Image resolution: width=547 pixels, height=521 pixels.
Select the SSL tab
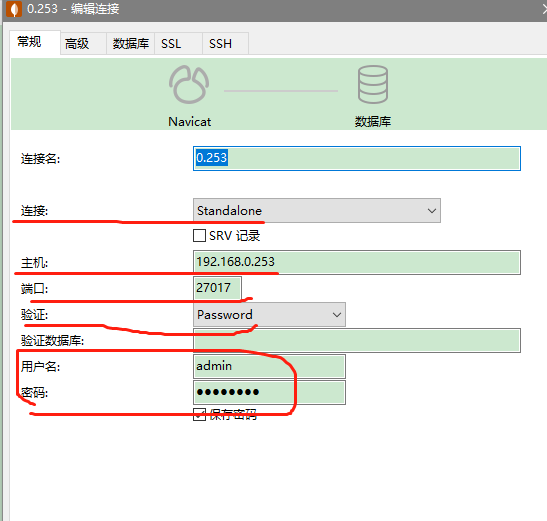click(x=171, y=44)
